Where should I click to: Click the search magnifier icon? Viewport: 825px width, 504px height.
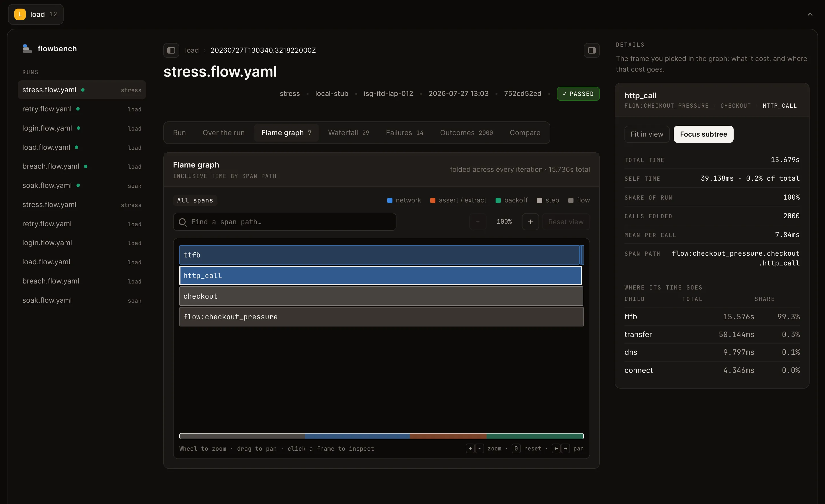(183, 222)
